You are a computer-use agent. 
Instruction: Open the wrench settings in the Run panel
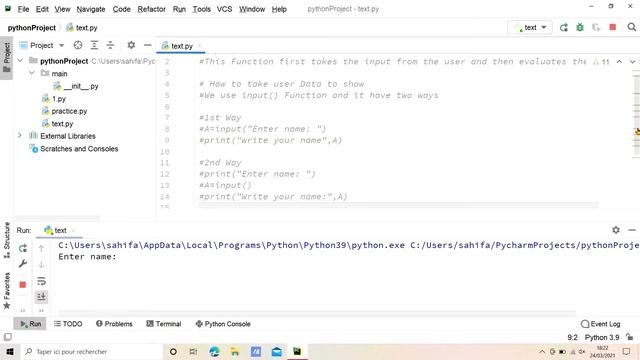23,264
